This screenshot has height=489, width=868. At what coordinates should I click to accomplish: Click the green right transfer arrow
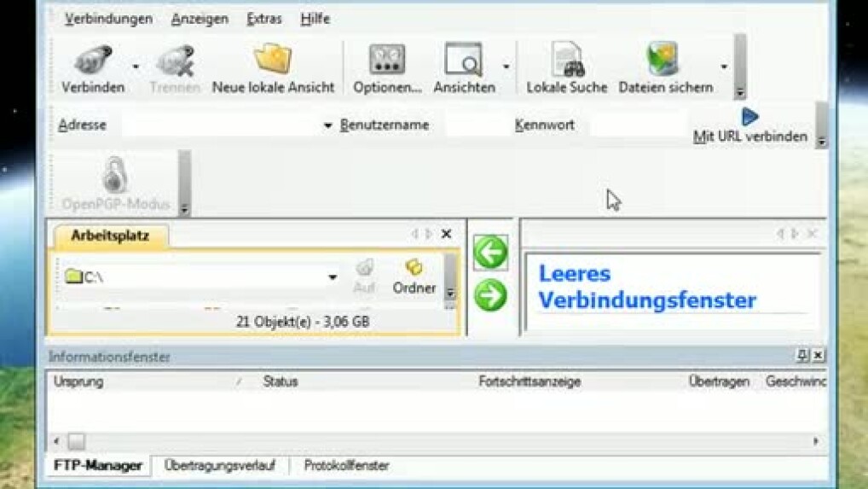click(490, 295)
